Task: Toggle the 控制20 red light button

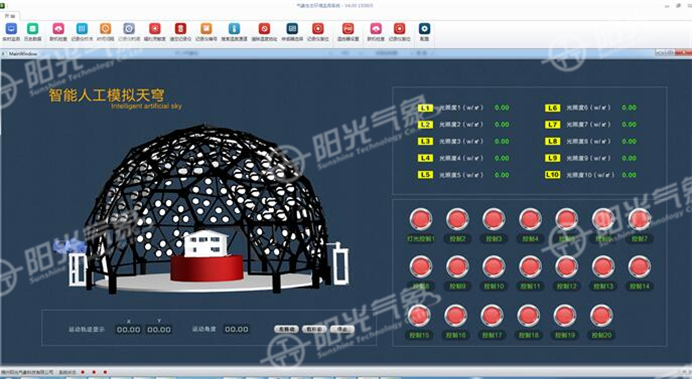Action: (x=601, y=316)
